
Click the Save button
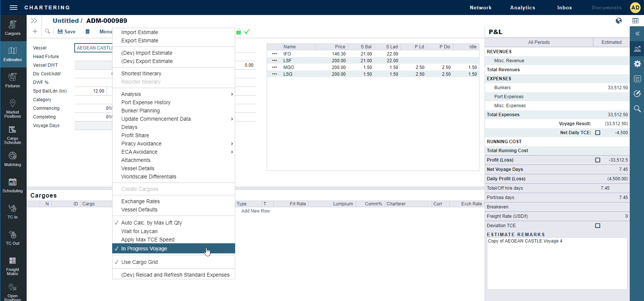click(x=66, y=31)
